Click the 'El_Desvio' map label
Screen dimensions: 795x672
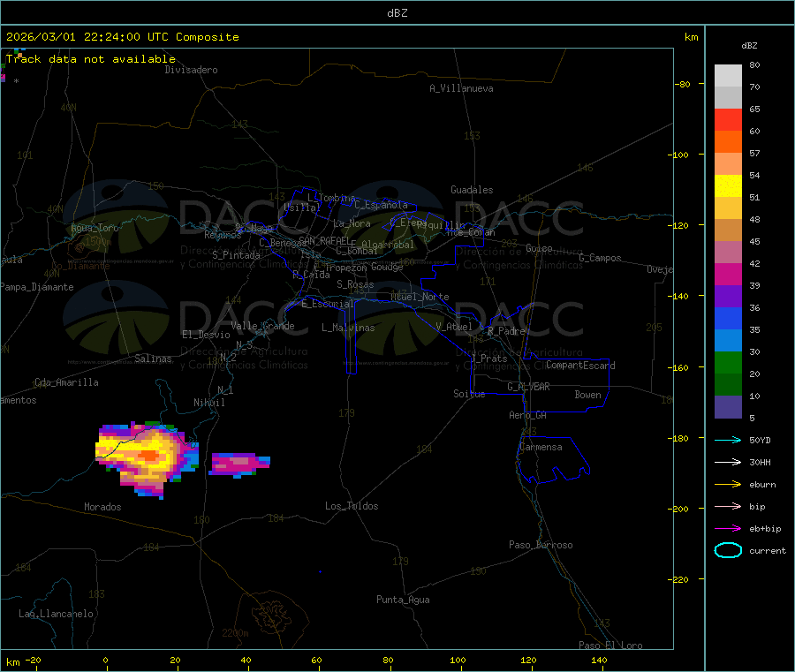[x=207, y=335]
